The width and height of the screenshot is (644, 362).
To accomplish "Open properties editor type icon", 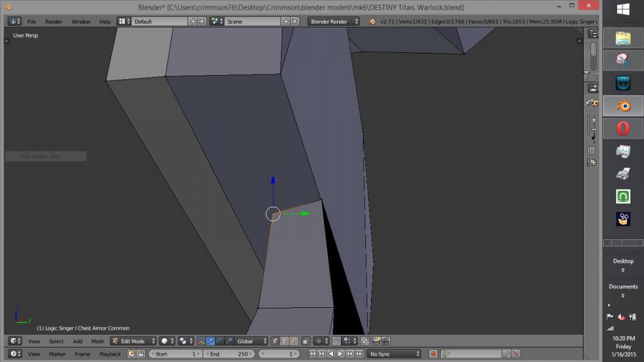I will tap(593, 88).
